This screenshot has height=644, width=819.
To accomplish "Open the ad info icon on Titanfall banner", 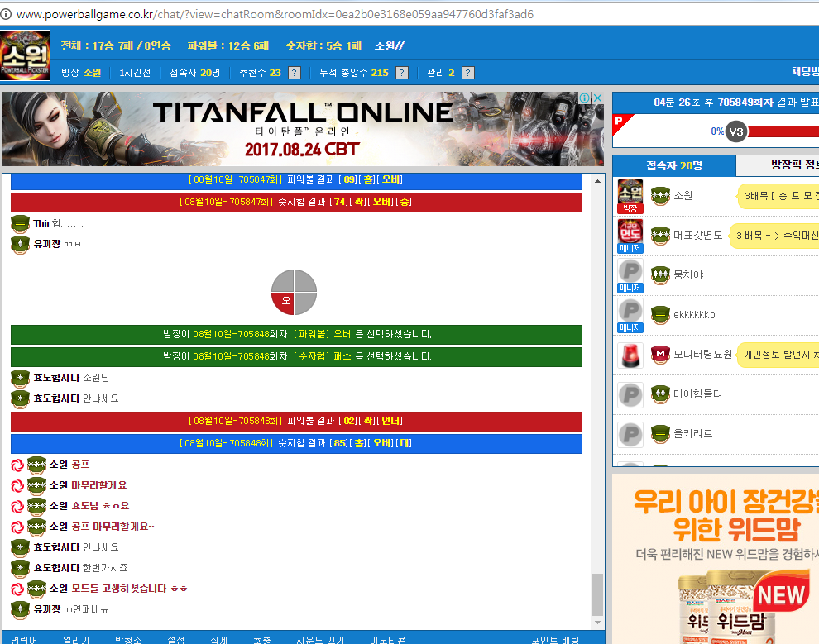I will [585, 98].
